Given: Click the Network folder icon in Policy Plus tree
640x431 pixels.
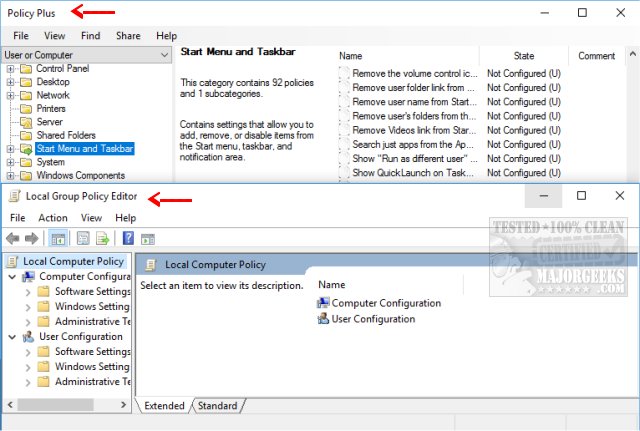Looking at the screenshot, I should [26, 96].
